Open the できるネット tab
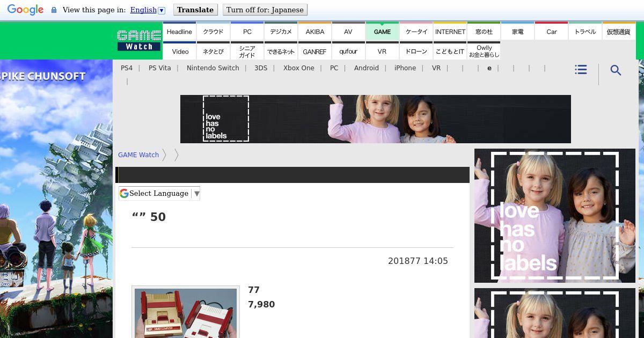The image size is (644, 338). tap(281, 51)
